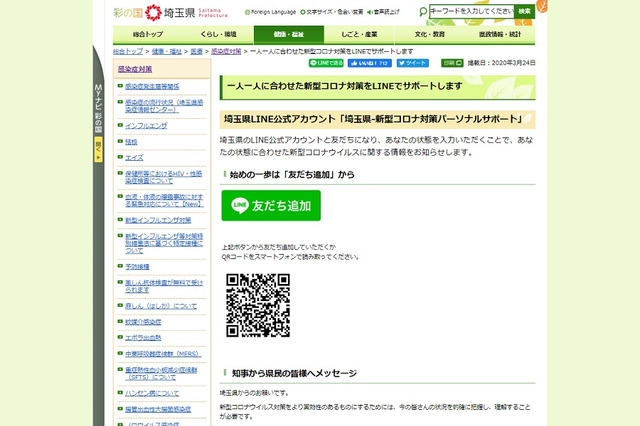The image size is (640, 426).
Task: Open the HIV・性感染症検査 sidebar link
Action: pos(163,177)
